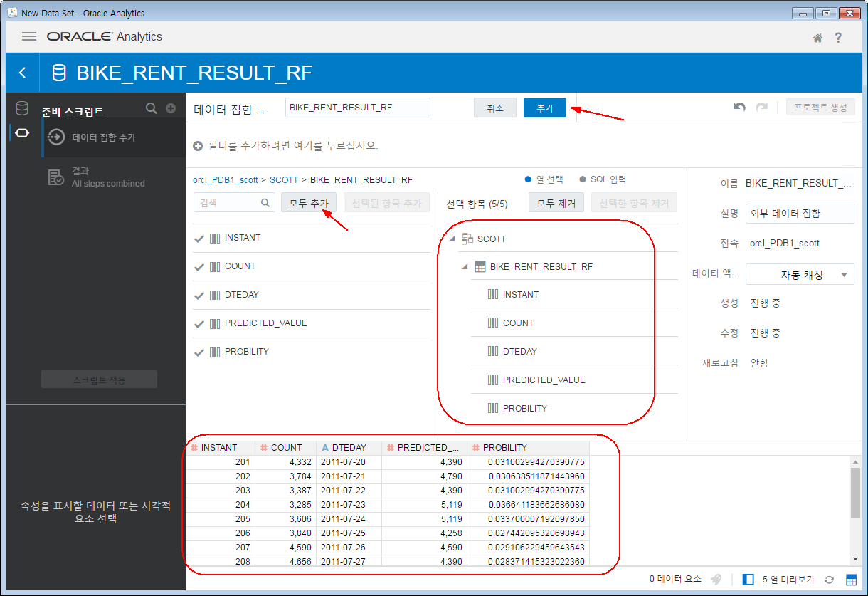The width and height of the screenshot is (868, 596).
Task: Open the data elements database panel icon
Action: (x=22, y=108)
